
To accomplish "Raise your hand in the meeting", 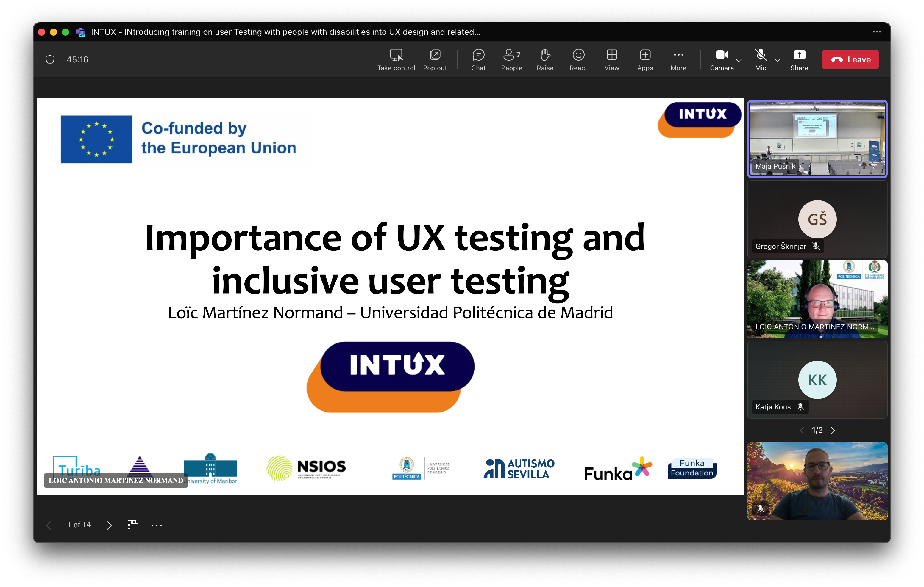I will point(545,59).
